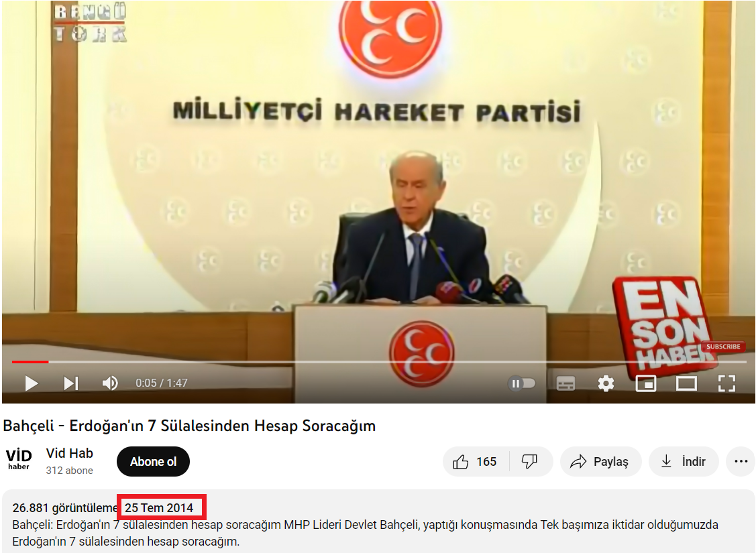This screenshot has height=553, width=756.
Task: Toggle the autoplay switch
Action: [x=522, y=383]
